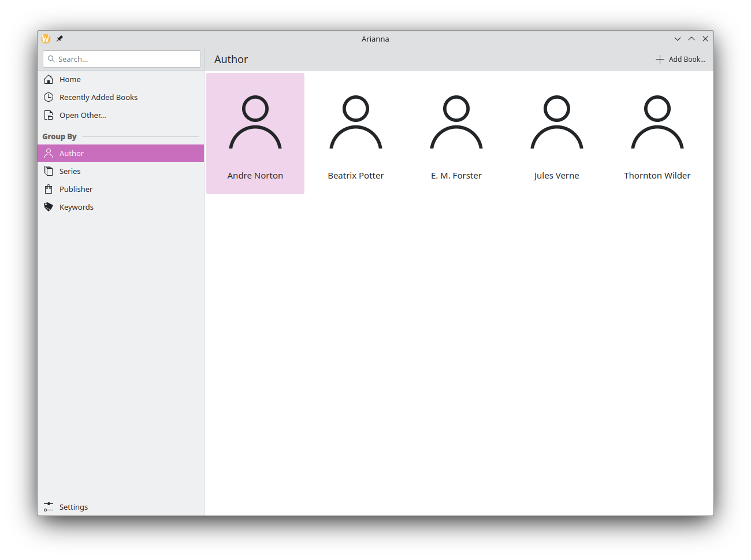The image size is (751, 560).
Task: Switch to the Author grouping label
Action: [72, 153]
